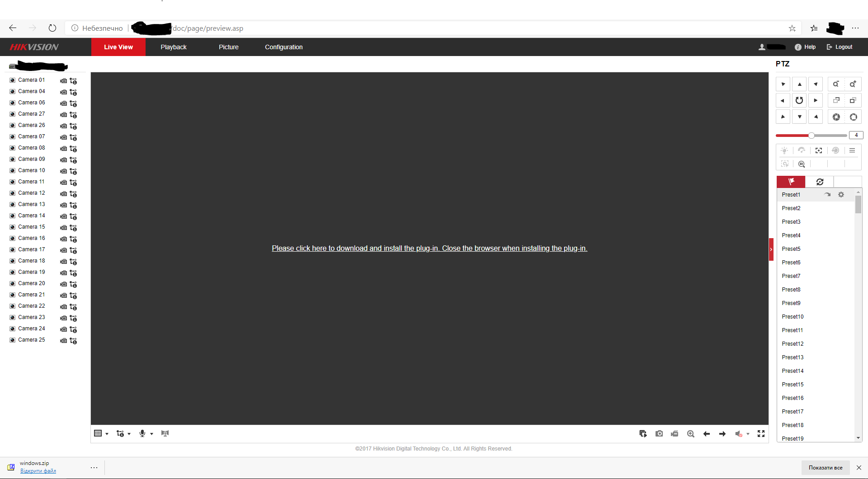The width and height of the screenshot is (868, 479).
Task: Open two-way audio microphone dropdown arrow
Action: (151, 434)
